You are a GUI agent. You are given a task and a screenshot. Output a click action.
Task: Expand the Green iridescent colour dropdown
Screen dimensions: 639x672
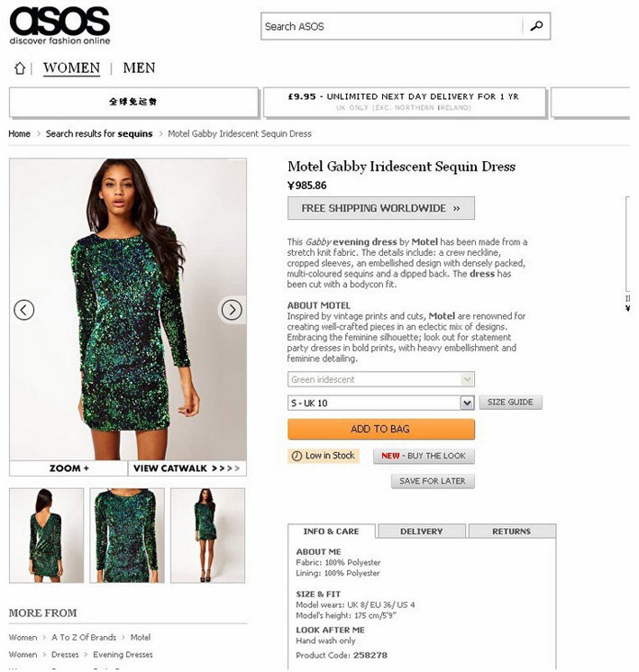coord(381,379)
